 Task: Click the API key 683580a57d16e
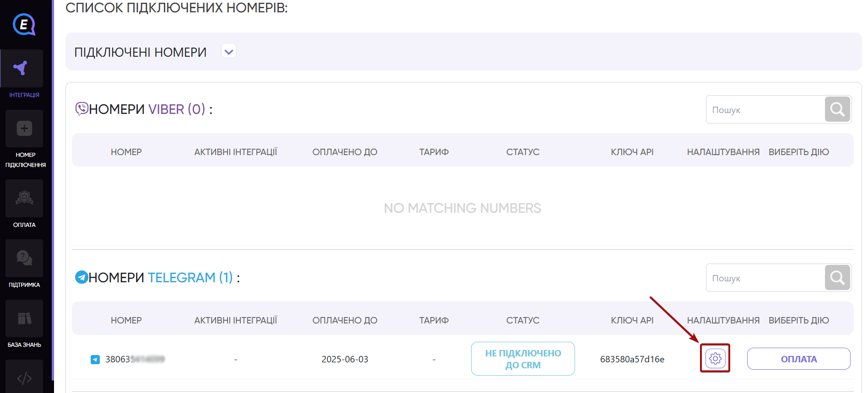632,360
